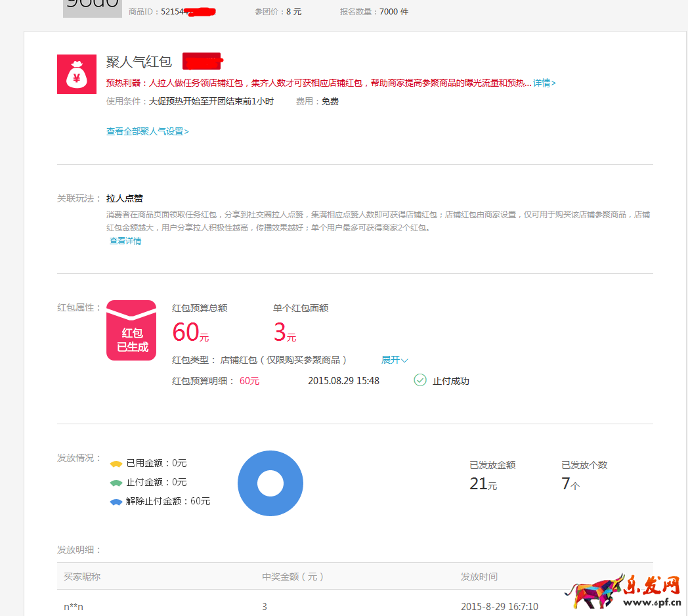
Task: Click the red money bag icon
Action: point(77,74)
